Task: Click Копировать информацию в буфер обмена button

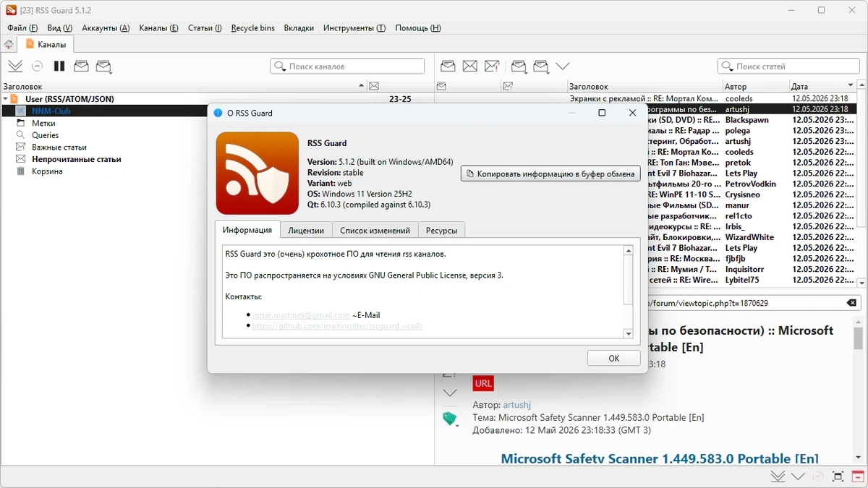Action: coord(550,174)
